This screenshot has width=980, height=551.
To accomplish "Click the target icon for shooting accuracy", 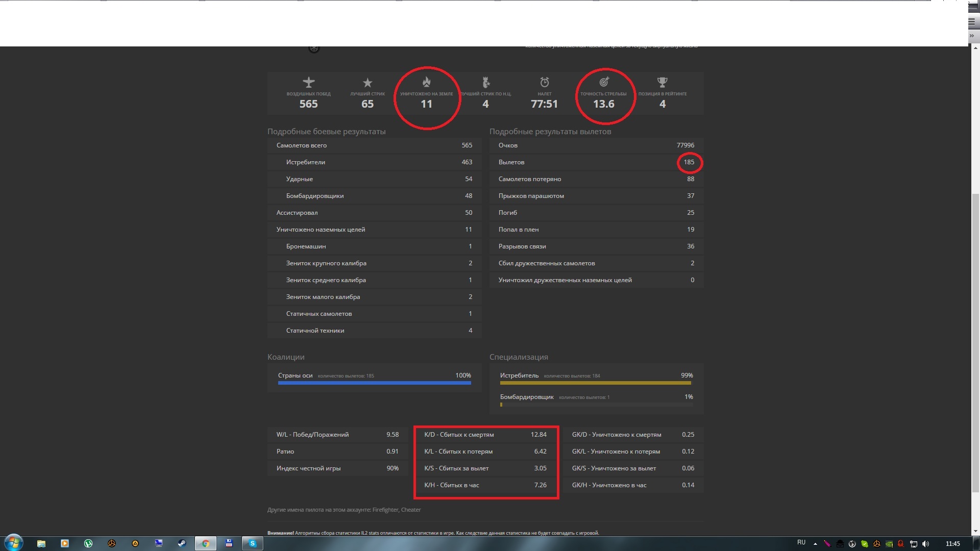I will point(604,82).
